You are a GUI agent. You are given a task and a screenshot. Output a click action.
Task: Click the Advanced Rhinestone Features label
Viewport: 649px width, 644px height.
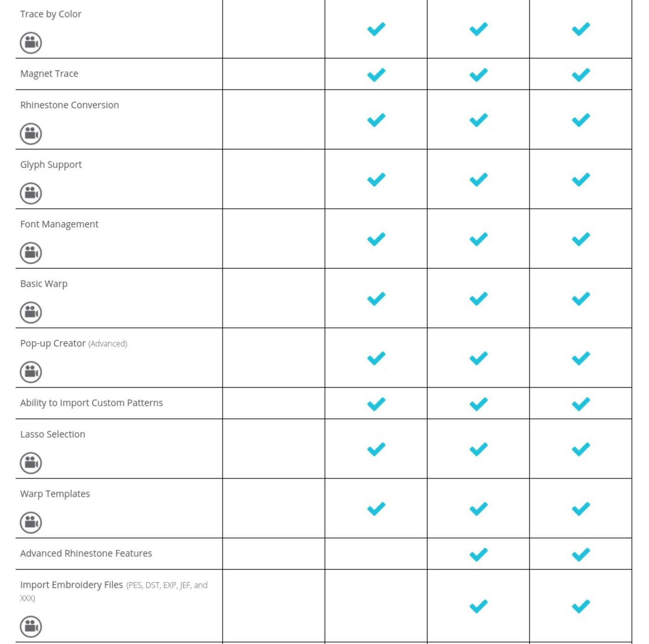click(x=86, y=553)
